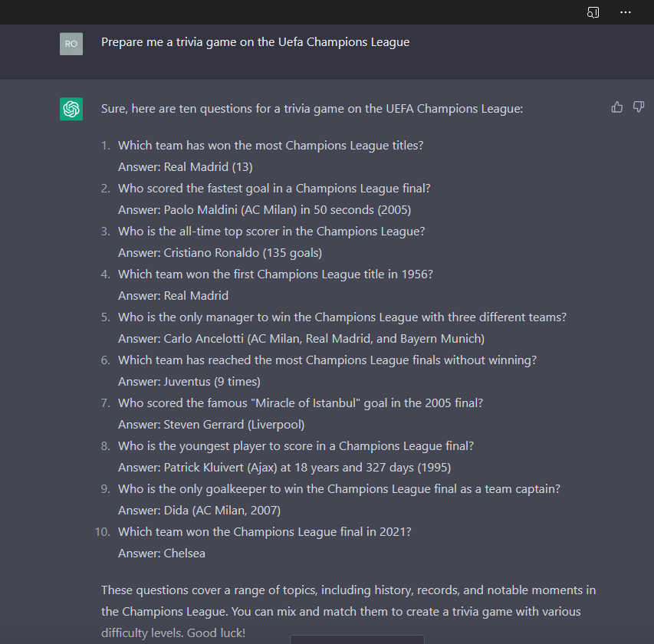Image resolution: width=654 pixels, height=644 pixels.
Task: Select question 4 about the 1956 title
Action: [276, 274]
